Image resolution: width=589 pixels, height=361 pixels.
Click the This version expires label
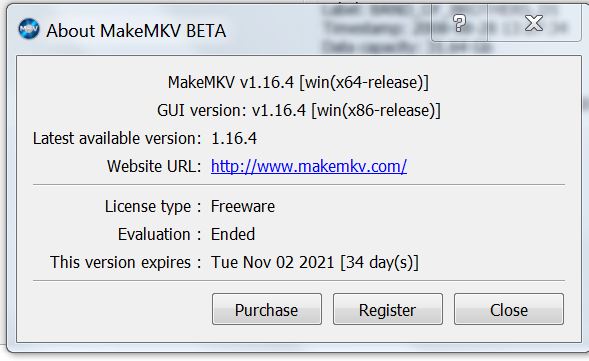pos(125,262)
